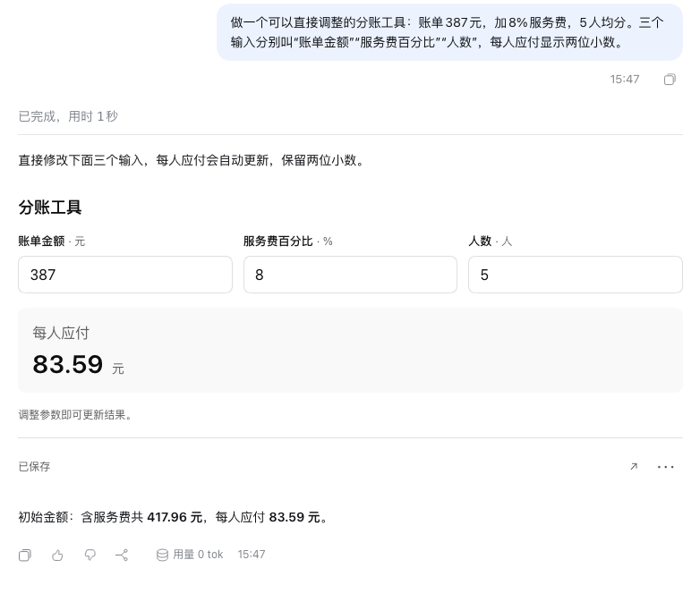Click the 417.96 元 total amount text
Image resolution: width=700 pixels, height=602 pixels.
pyautogui.click(x=175, y=517)
